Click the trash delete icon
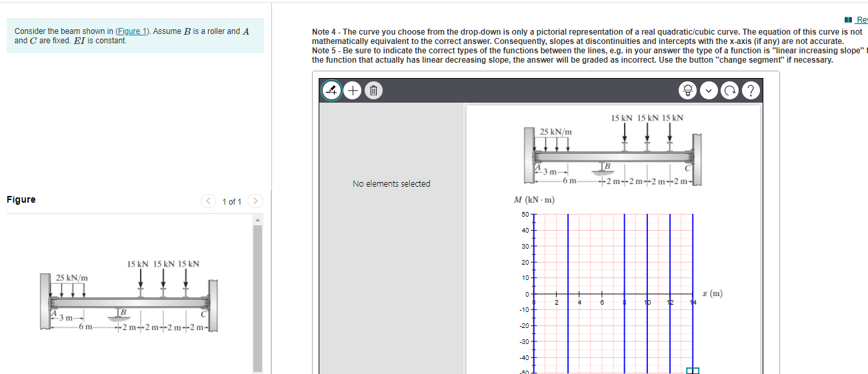This screenshot has height=374, width=868. 374,90
